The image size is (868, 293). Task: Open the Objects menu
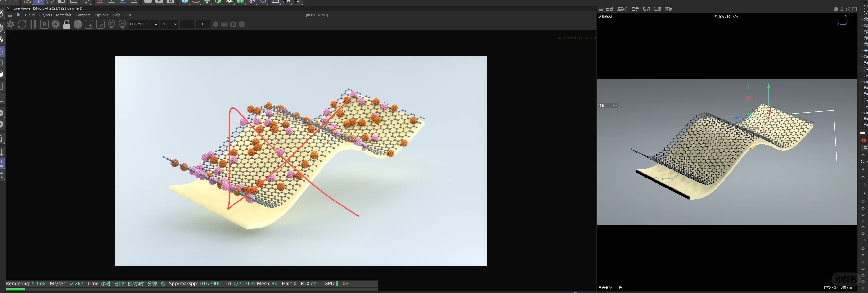click(46, 15)
